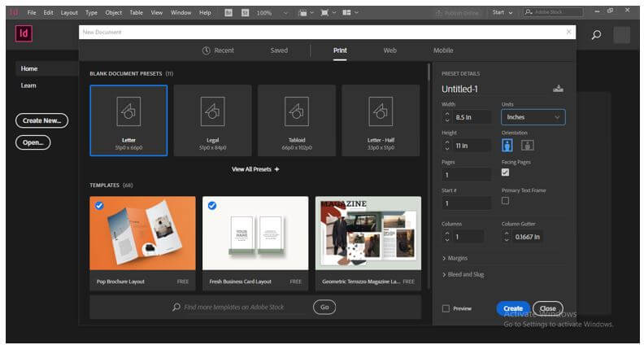644x345 pixels.
Task: Open the Edit menu
Action: point(49,13)
